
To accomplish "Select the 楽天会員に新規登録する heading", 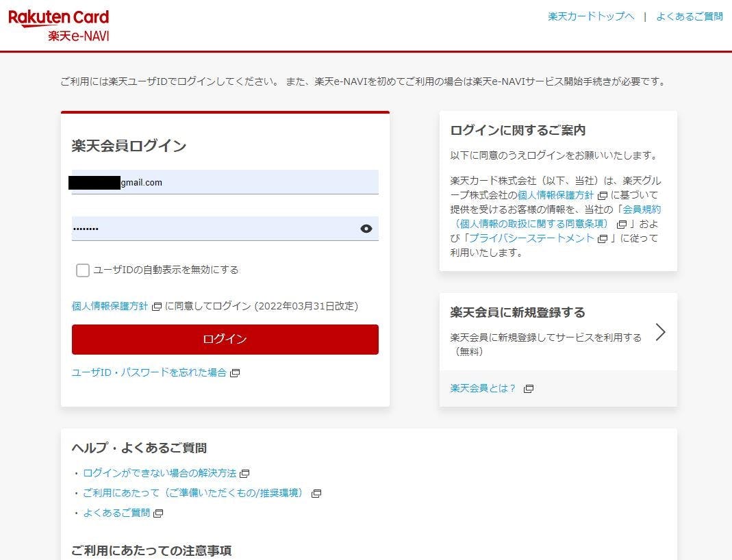I will (x=518, y=312).
